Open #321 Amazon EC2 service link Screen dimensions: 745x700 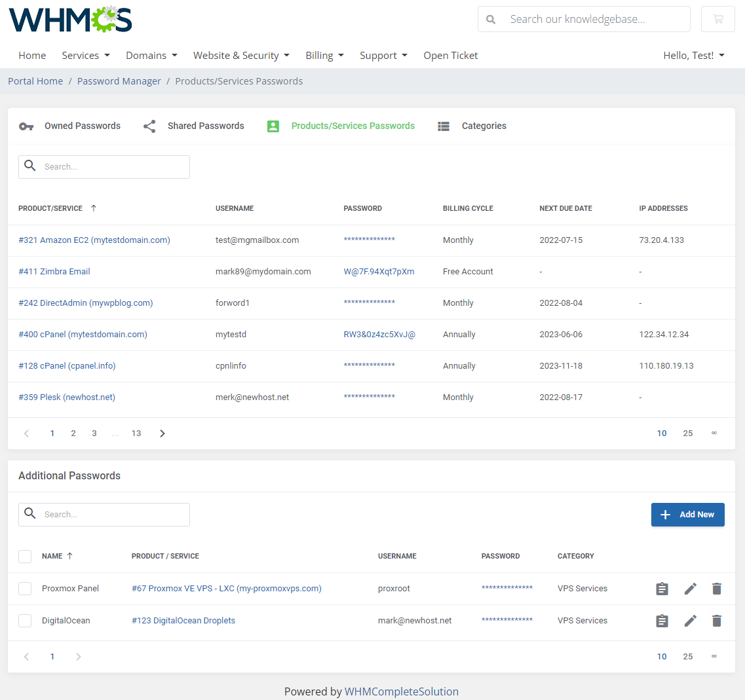coord(94,240)
